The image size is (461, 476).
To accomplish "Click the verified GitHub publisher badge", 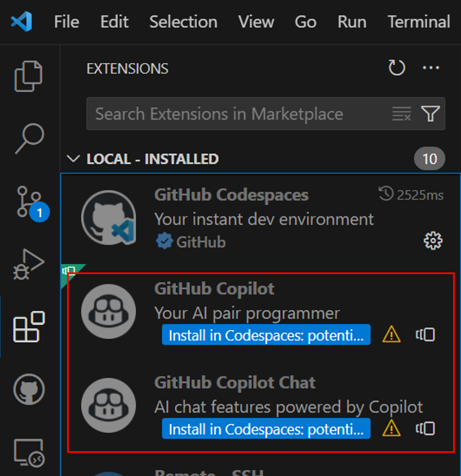I will pyautogui.click(x=163, y=241).
